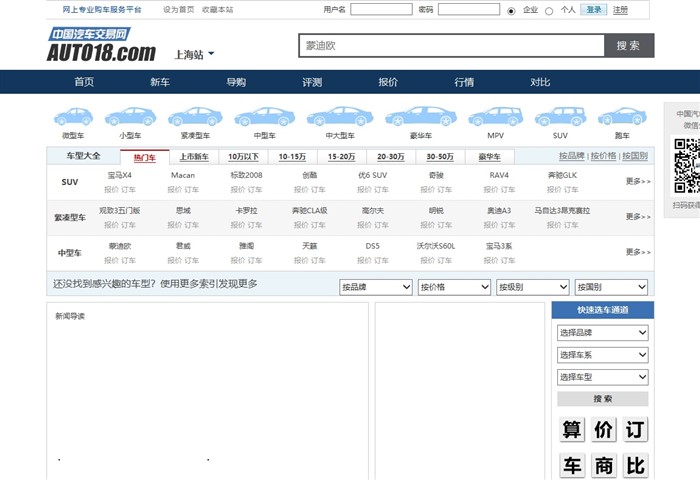700x480 pixels.
Task: Click the Macan model link
Action: pos(183,175)
